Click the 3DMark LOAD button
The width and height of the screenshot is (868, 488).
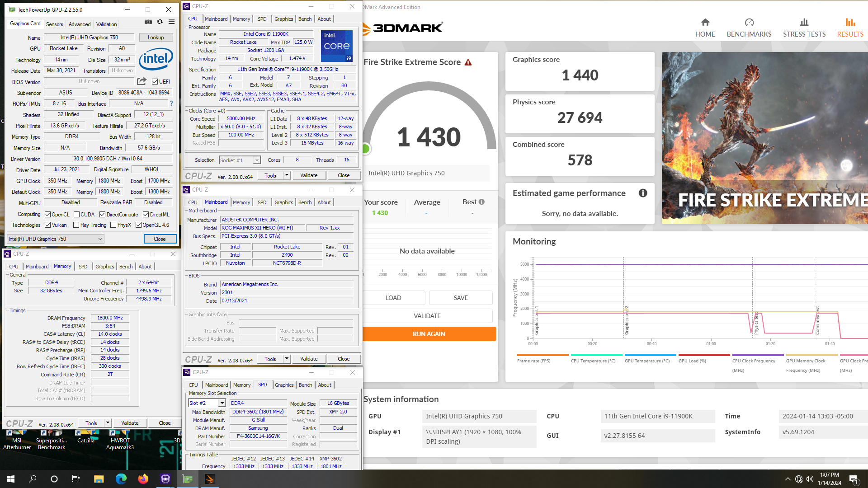[393, 298]
